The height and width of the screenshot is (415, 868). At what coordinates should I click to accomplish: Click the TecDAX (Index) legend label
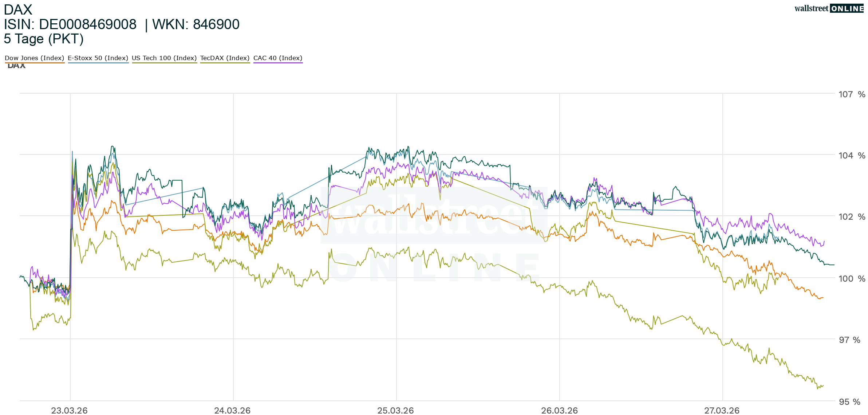[x=225, y=58]
